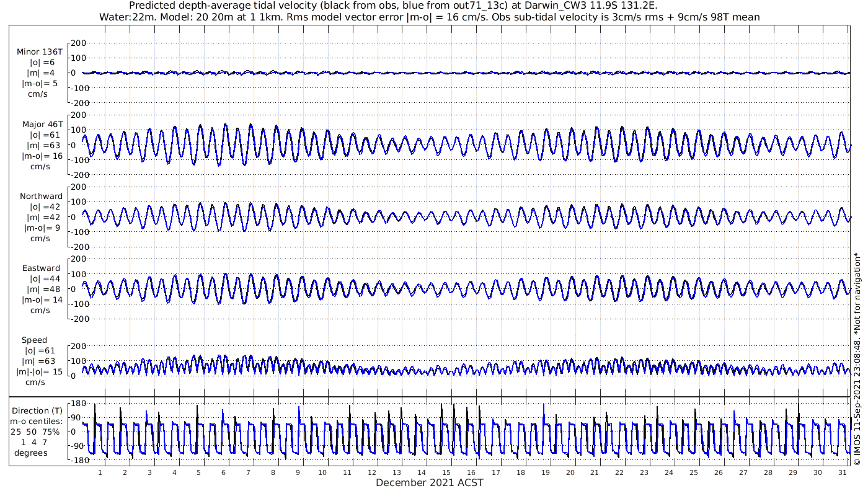Click the '|m-o|= 16' value under Major 46T
The image size is (868, 496).
(x=42, y=156)
